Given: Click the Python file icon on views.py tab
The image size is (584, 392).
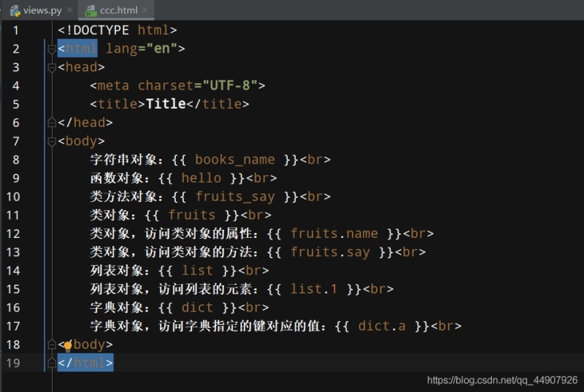Looking at the screenshot, I should click(15, 11).
